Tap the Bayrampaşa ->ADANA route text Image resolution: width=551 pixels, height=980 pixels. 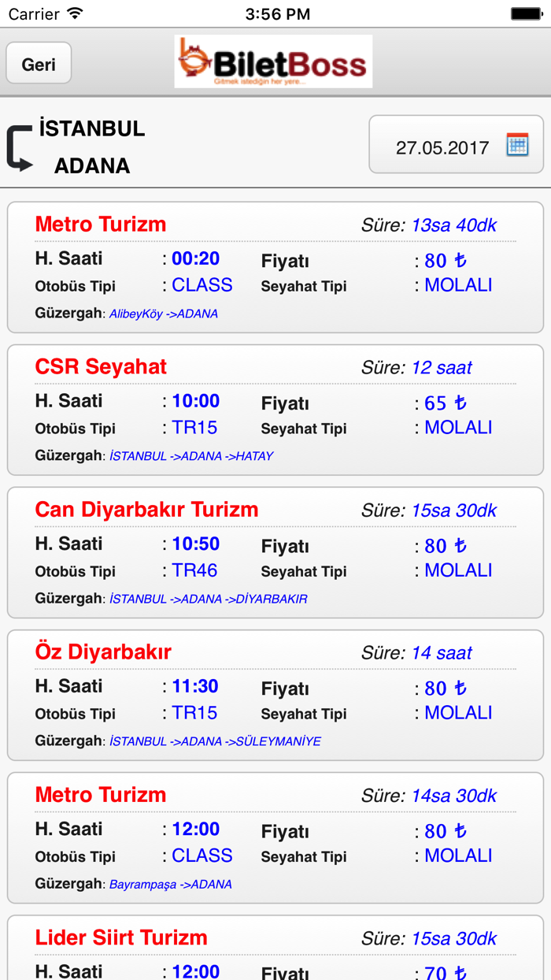click(x=170, y=884)
